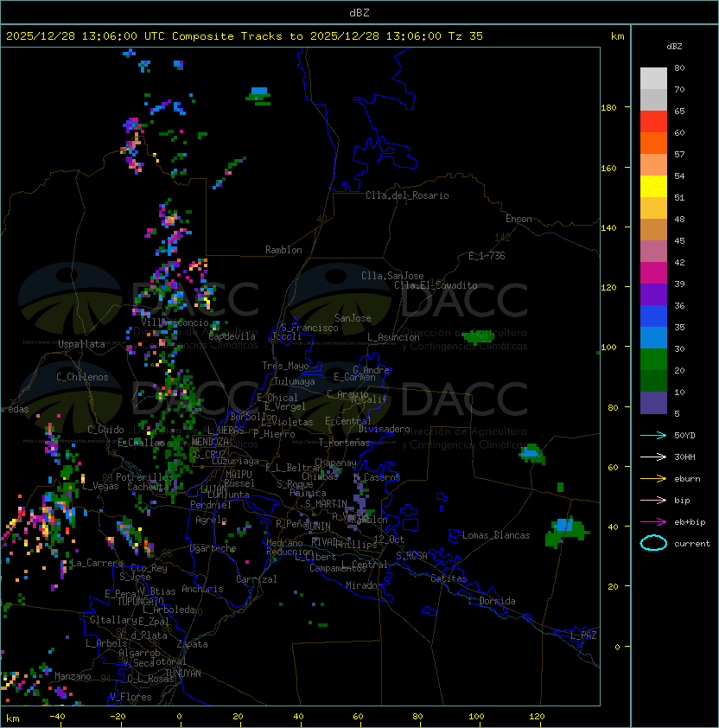Click the TUNUYAN place label
719x728 pixels.
pyautogui.click(x=183, y=674)
